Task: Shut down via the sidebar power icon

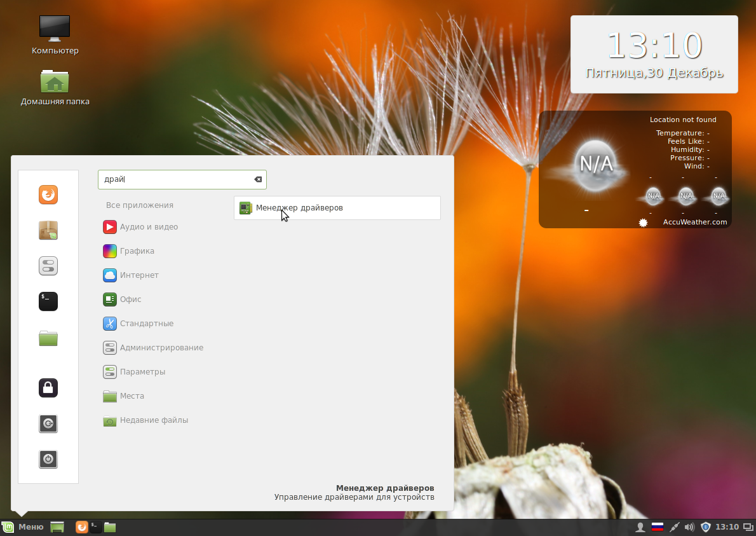Action: [x=48, y=459]
